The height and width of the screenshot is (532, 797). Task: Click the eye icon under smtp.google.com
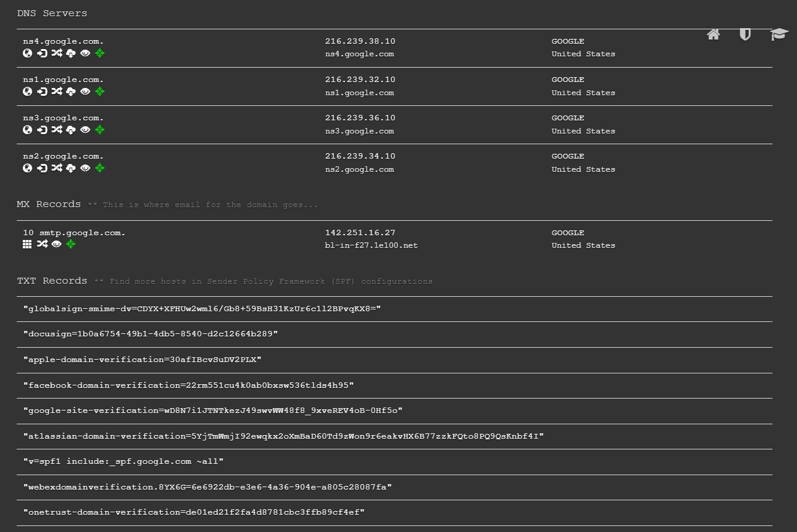coord(56,244)
